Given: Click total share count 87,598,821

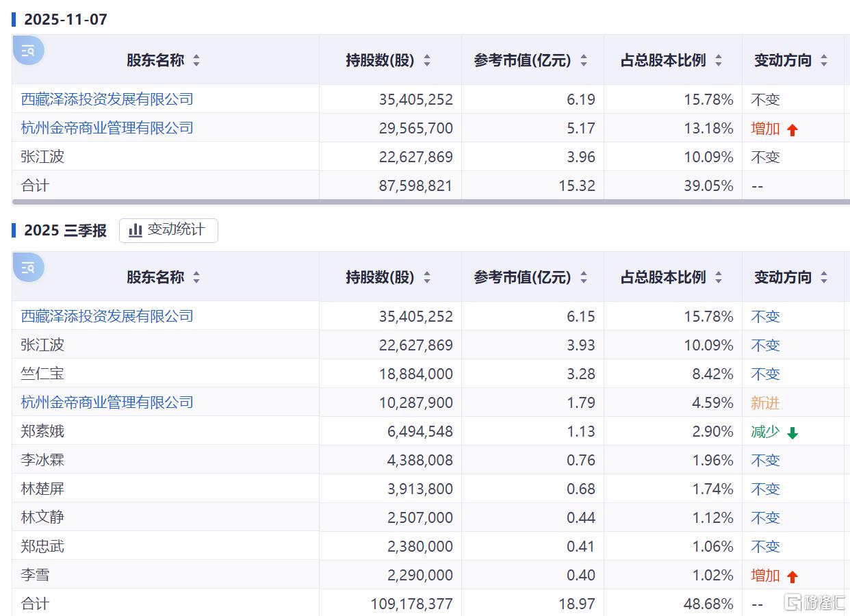Looking at the screenshot, I should [416, 185].
